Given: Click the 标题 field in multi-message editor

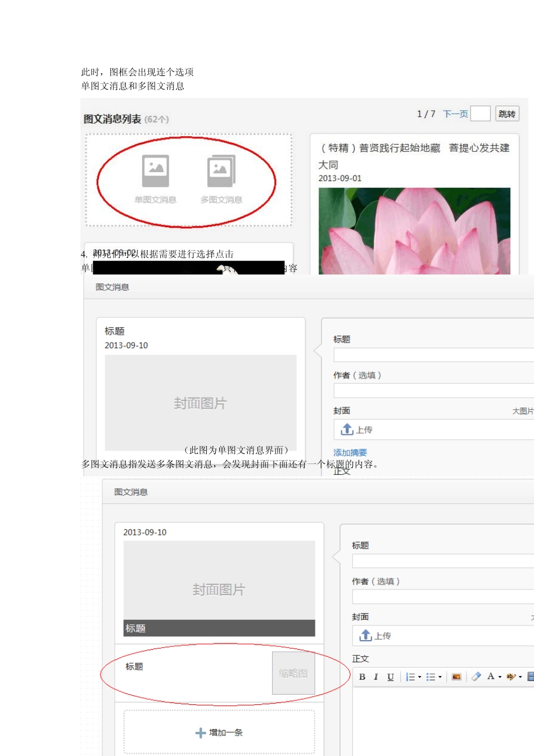Looking at the screenshot, I should (x=443, y=561).
